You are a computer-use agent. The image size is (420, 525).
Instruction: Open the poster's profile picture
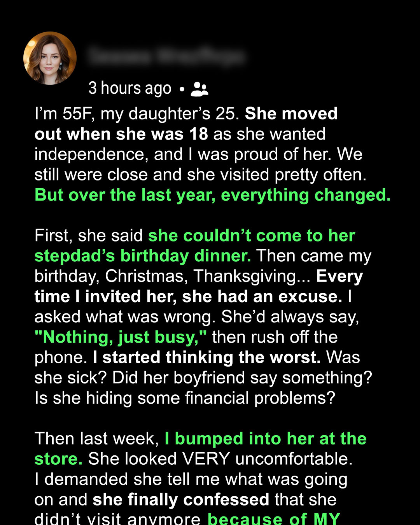pyautogui.click(x=50, y=58)
